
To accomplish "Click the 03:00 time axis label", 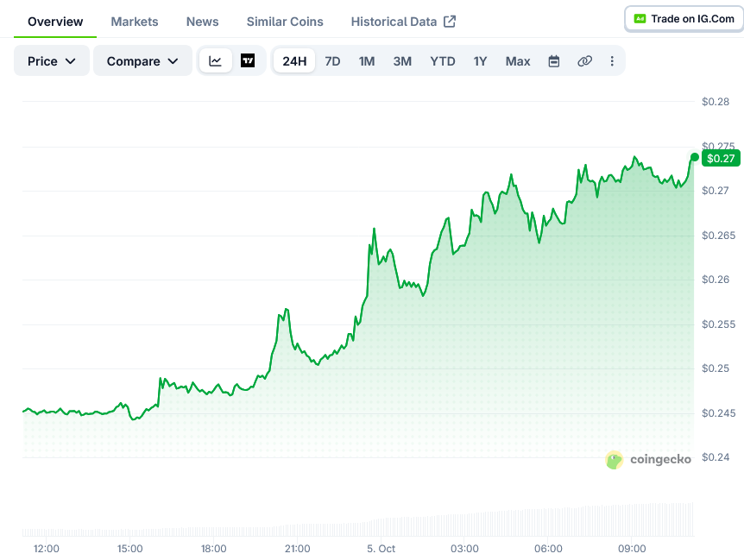I will pos(464,549).
